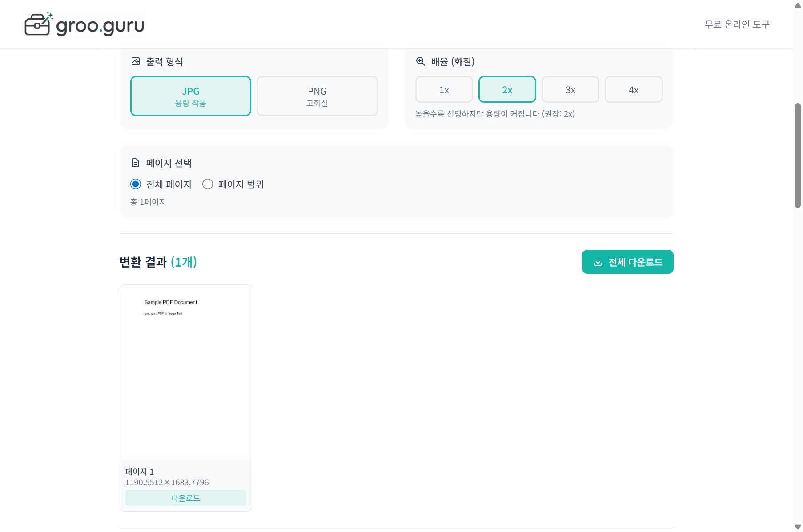
Task: Choose PNG 고화질 output format
Action: 317,96
